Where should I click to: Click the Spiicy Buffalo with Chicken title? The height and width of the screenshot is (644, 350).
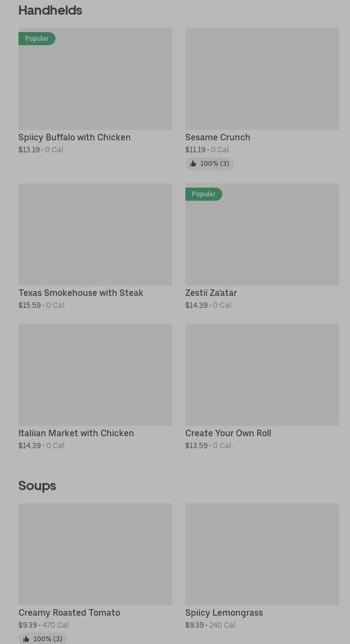click(x=74, y=138)
